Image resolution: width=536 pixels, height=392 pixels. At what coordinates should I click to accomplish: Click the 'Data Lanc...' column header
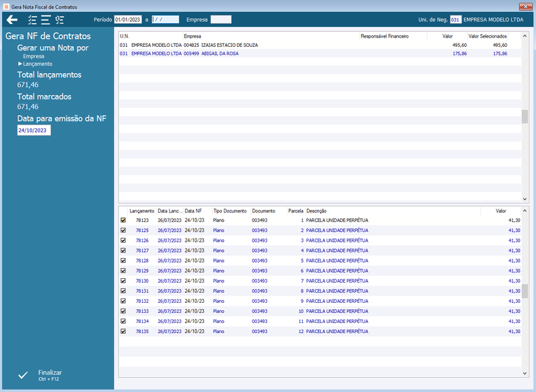click(170, 211)
